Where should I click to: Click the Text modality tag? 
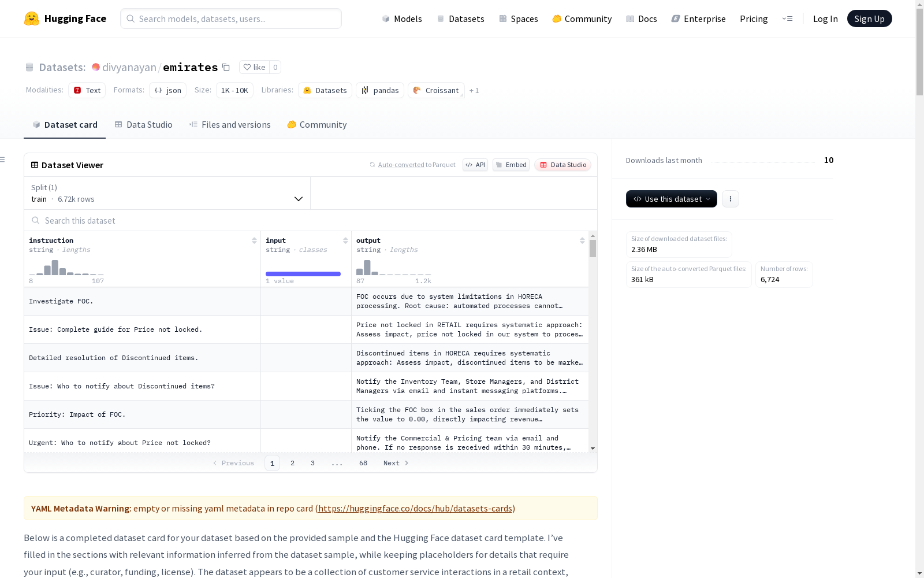coord(87,90)
